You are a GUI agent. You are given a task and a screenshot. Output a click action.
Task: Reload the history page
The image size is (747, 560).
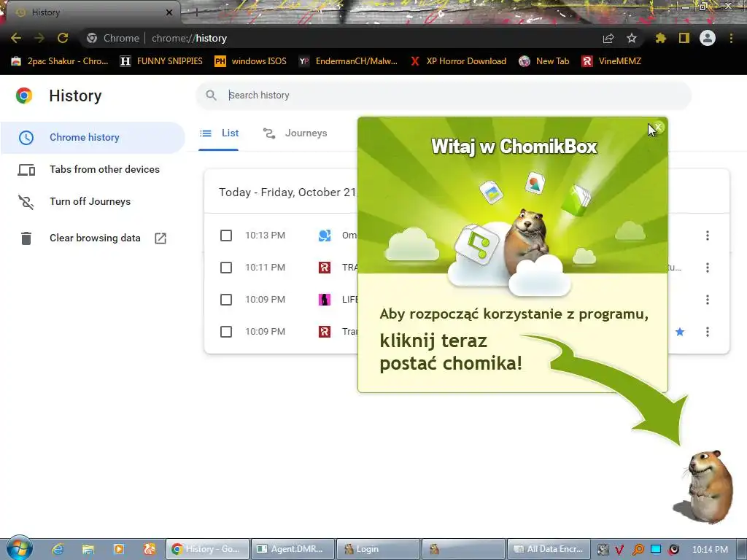tap(63, 38)
